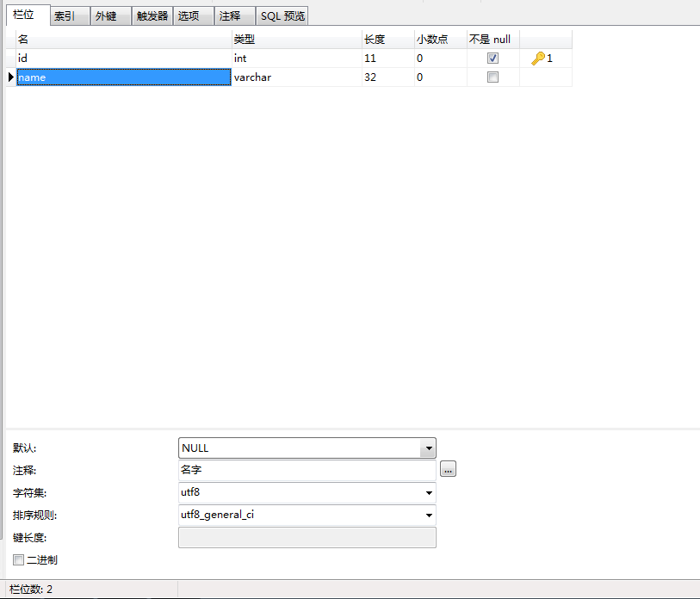Click the disabled 键长度 field
This screenshot has height=599, width=700.
point(307,537)
